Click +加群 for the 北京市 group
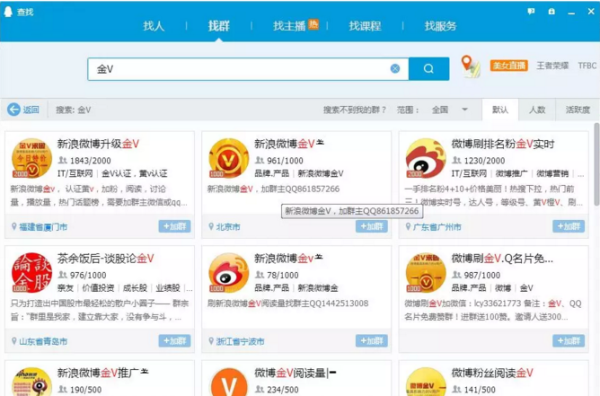Screen dimensions: 600x396 click(x=372, y=226)
